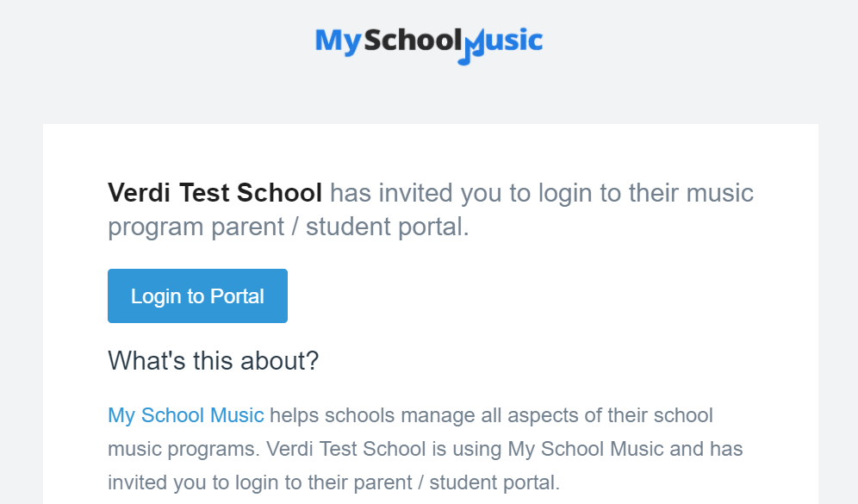Click the word "Login" on blue button
This screenshot has height=504, width=858.
click(156, 296)
